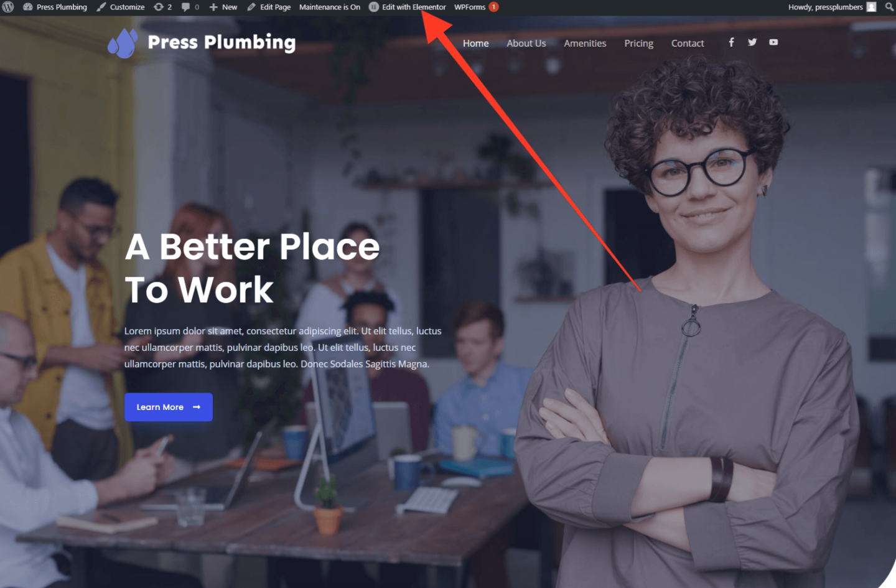Open the Twitter social icon
The width and height of the screenshot is (896, 588).
752,42
